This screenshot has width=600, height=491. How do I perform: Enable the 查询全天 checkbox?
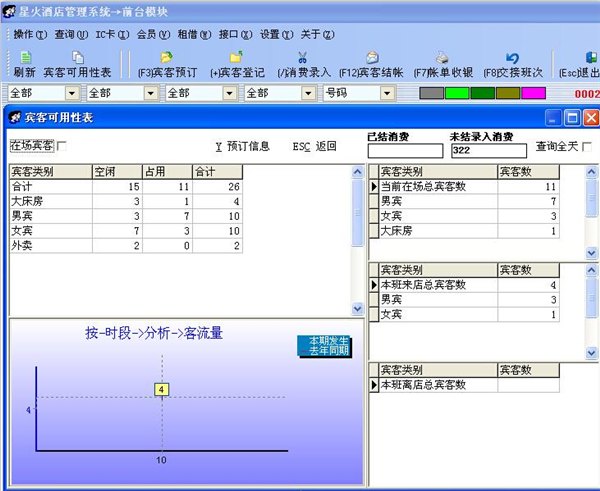[x=586, y=146]
